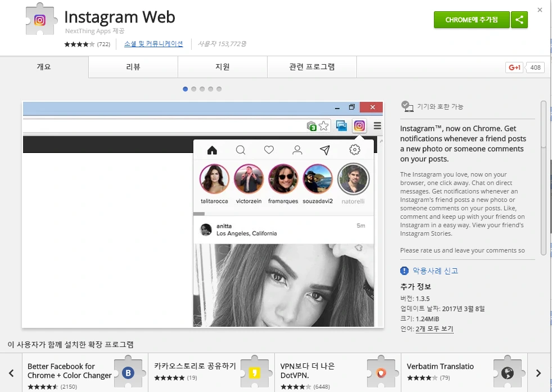Click the G+1 button
The height and width of the screenshot is (392, 552).
tap(514, 67)
